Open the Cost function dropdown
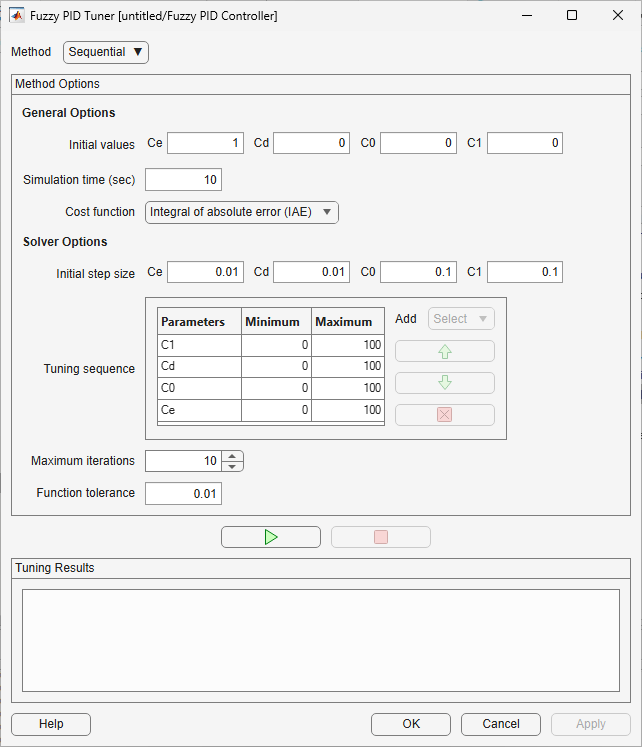The width and height of the screenshot is (642, 747). click(x=242, y=212)
